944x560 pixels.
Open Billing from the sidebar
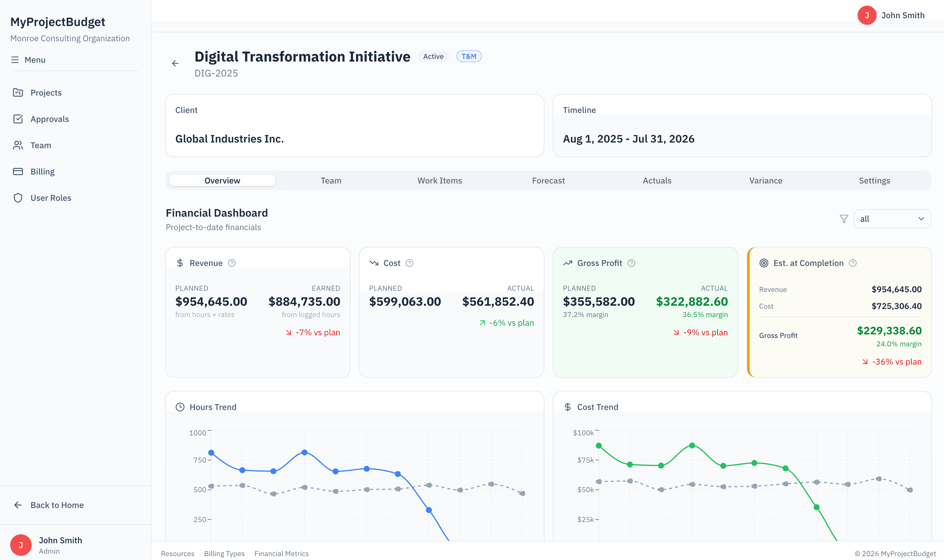[x=42, y=171]
